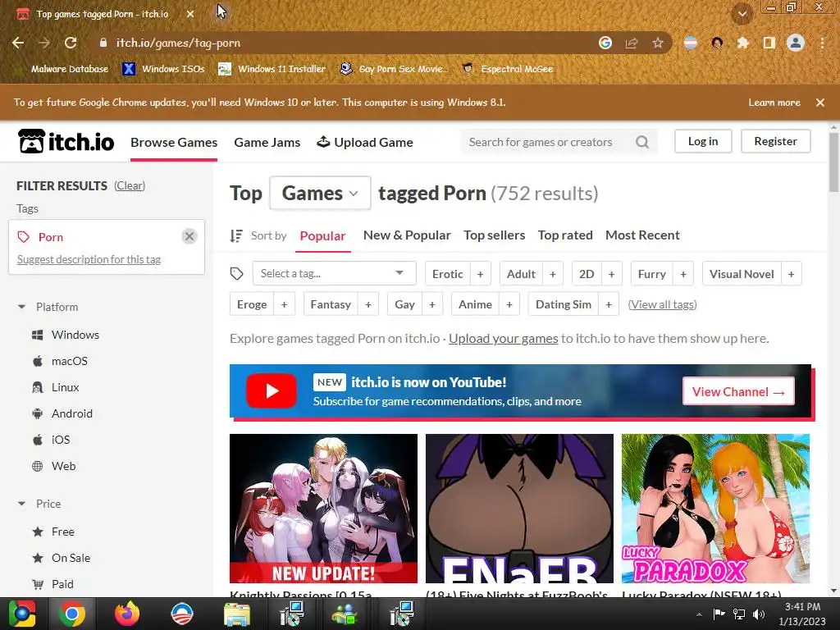Open File Explorer from taskbar
The image size is (840, 630).
[x=237, y=614]
